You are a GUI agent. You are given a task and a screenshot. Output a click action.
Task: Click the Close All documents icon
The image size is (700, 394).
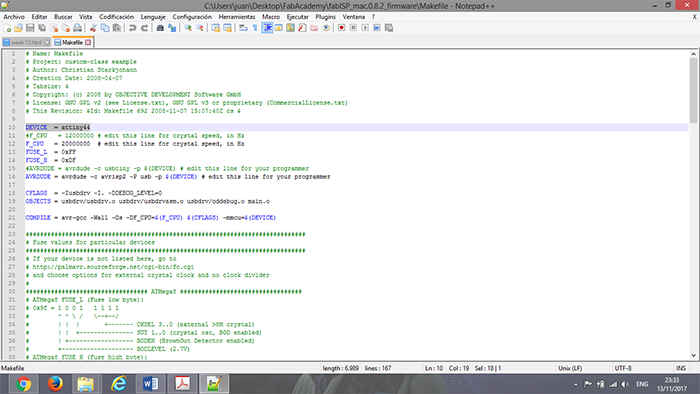click(66, 28)
